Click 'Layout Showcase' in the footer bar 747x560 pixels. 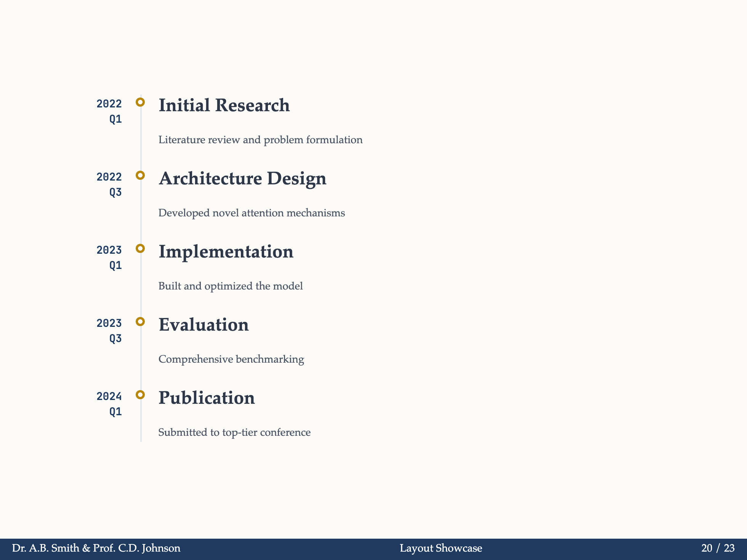[x=441, y=548]
